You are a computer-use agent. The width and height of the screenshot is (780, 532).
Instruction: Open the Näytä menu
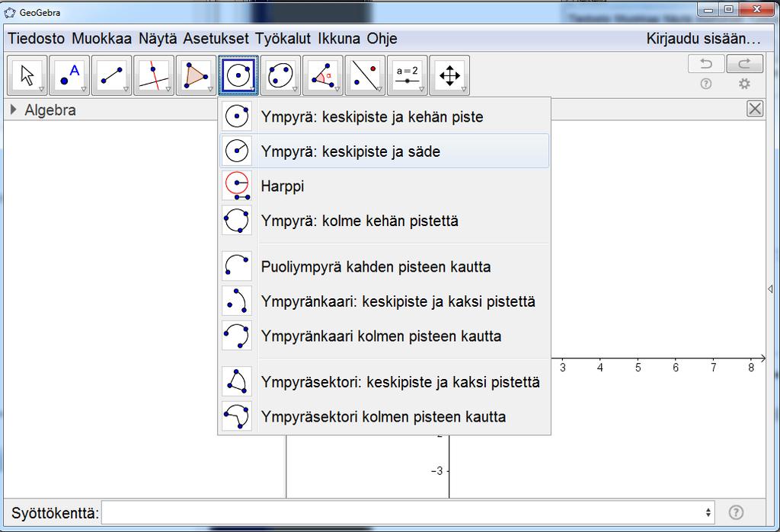158,38
